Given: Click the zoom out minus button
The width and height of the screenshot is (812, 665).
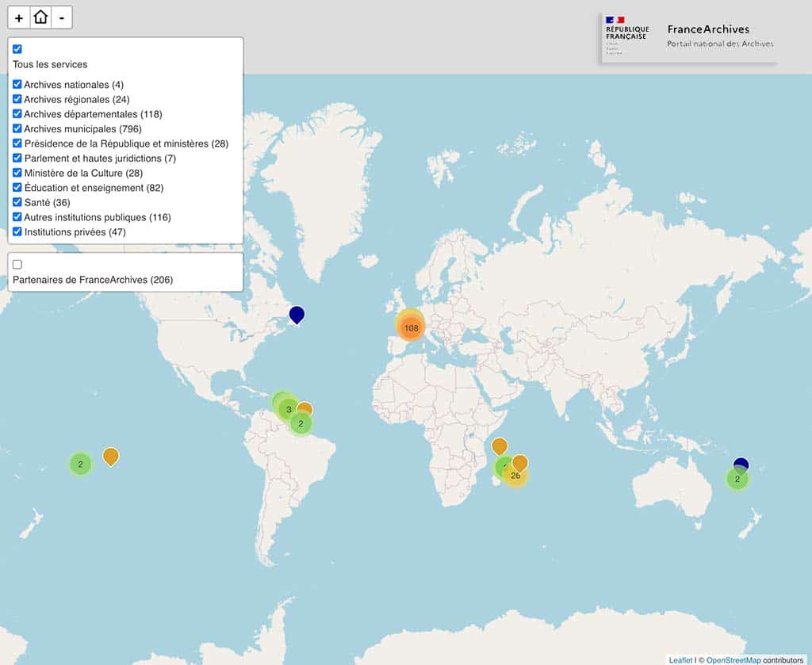Looking at the screenshot, I should coord(62,17).
